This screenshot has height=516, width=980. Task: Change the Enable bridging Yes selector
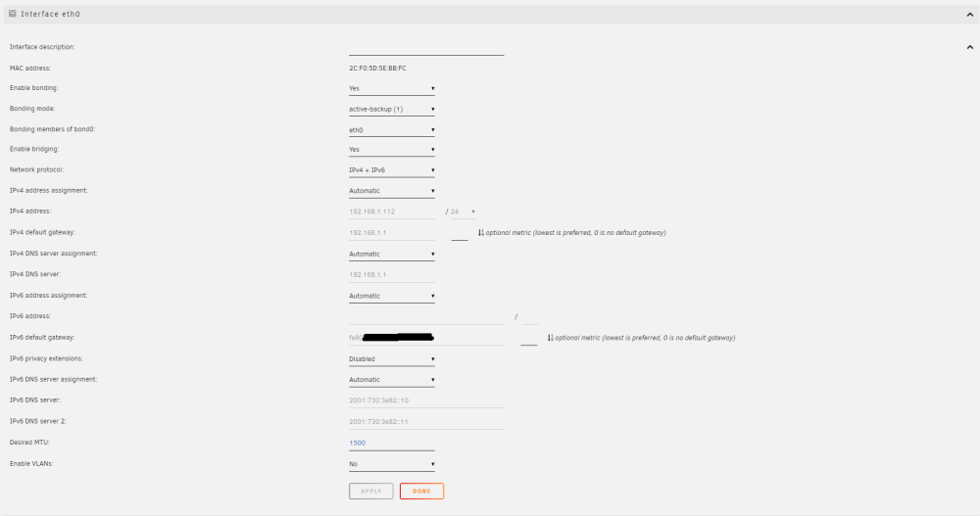[x=392, y=150]
